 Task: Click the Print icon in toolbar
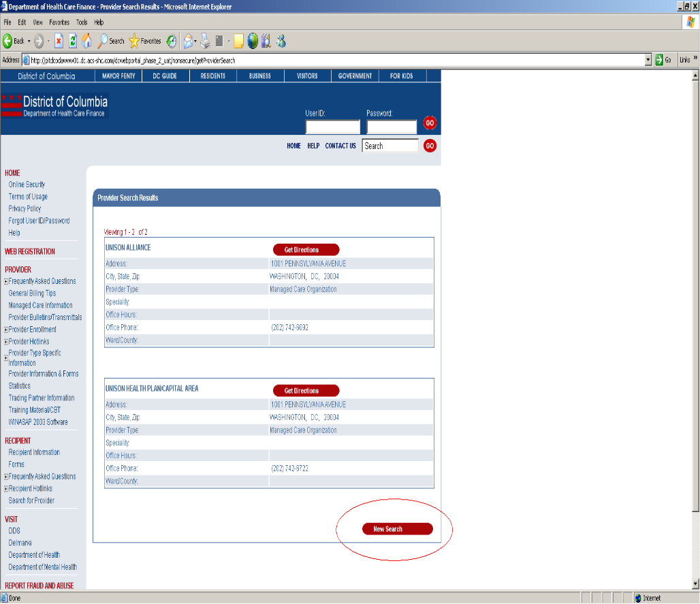205,41
